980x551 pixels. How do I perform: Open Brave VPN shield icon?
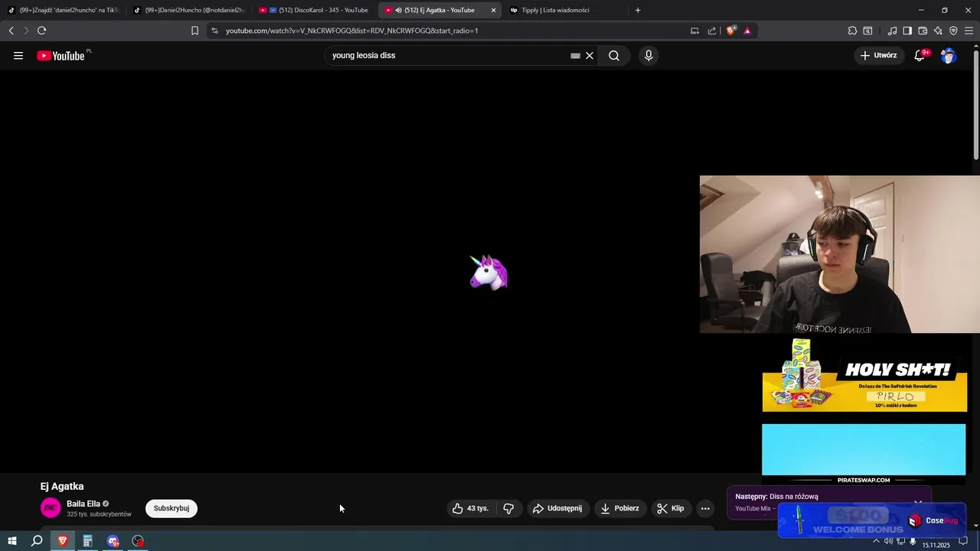pyautogui.click(x=953, y=31)
